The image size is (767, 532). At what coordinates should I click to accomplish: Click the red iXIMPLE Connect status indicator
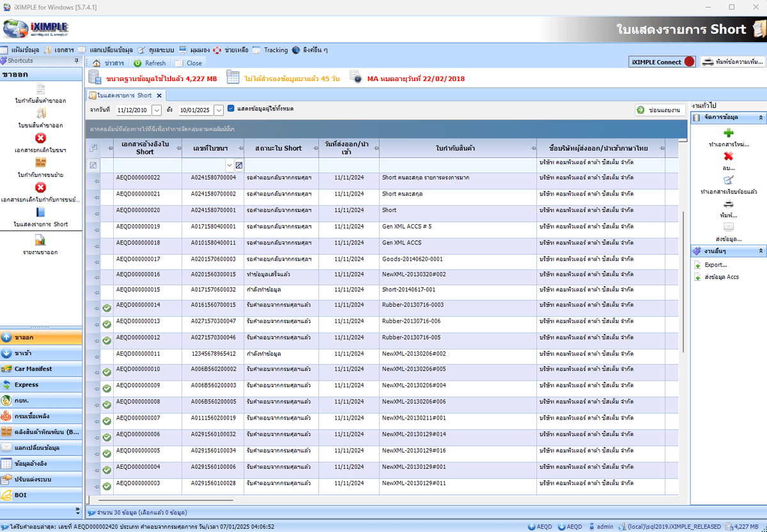point(690,62)
